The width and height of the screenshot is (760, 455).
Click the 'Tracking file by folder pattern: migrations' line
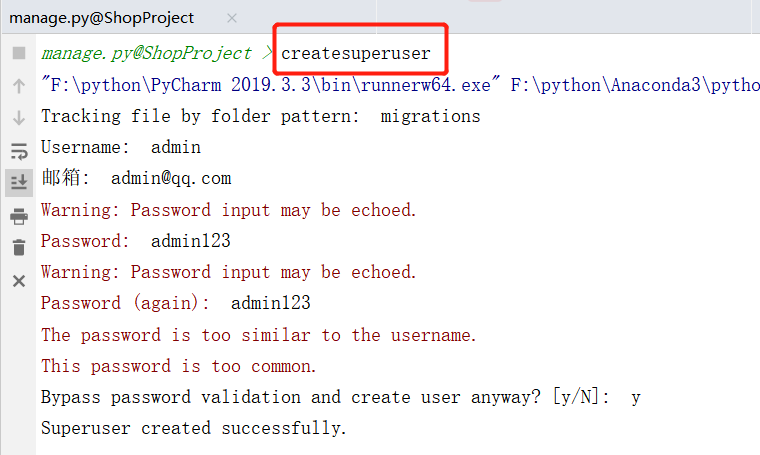(x=261, y=116)
